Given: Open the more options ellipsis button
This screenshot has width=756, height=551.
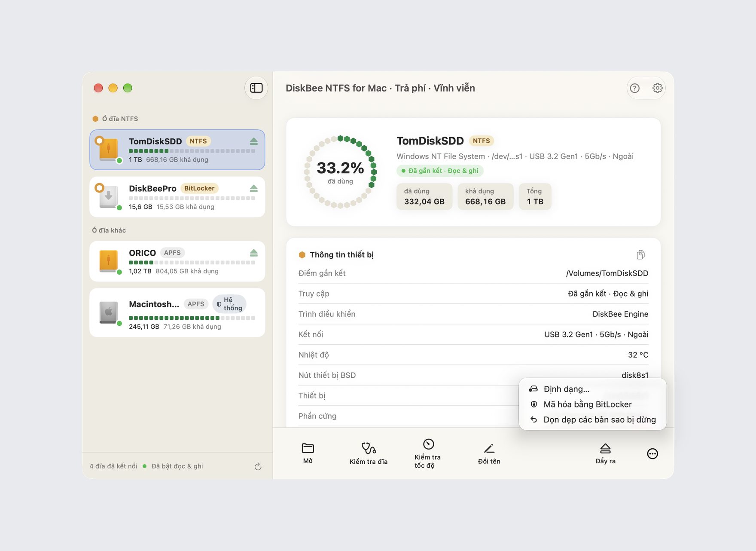Looking at the screenshot, I should click(652, 454).
